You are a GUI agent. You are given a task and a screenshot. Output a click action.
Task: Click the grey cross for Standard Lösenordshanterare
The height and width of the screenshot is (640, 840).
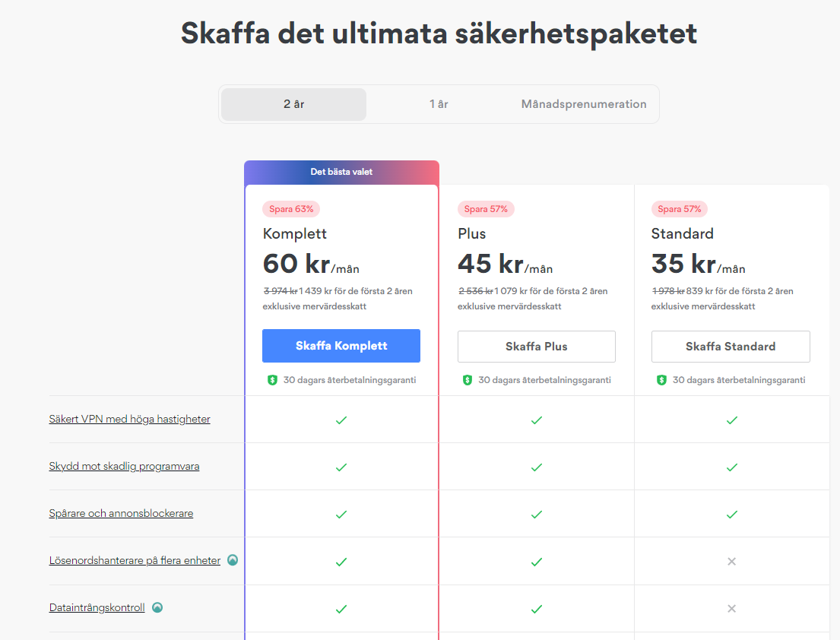(731, 561)
